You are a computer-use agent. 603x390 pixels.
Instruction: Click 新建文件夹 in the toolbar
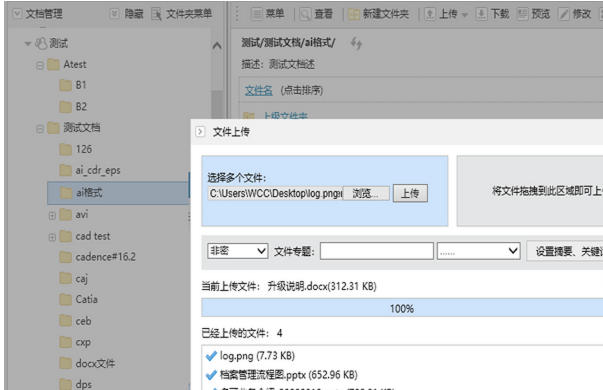378,14
